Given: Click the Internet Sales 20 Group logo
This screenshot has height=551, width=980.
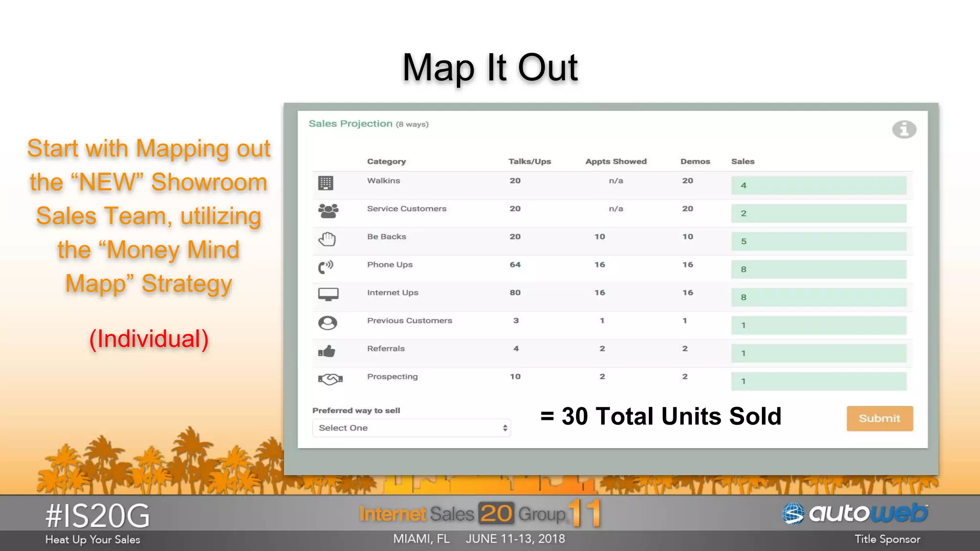Looking at the screenshot, I should click(480, 514).
